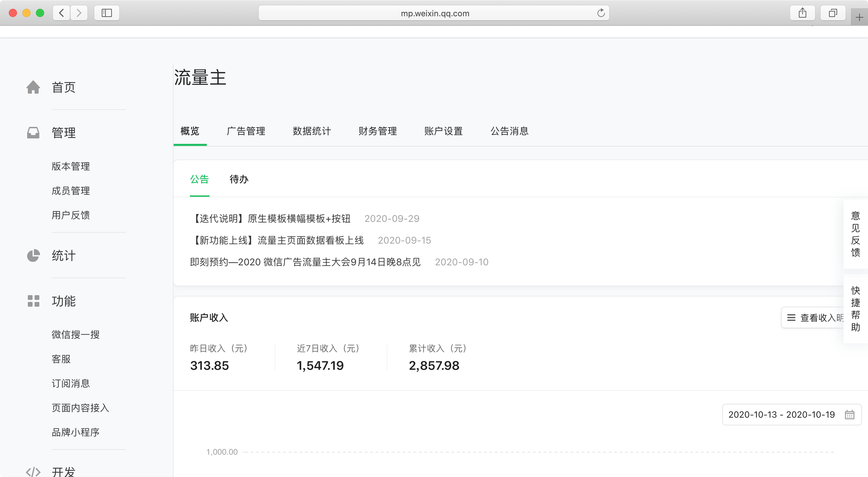This screenshot has width=868, height=477.
Task: Click the Safari share icon
Action: click(802, 13)
